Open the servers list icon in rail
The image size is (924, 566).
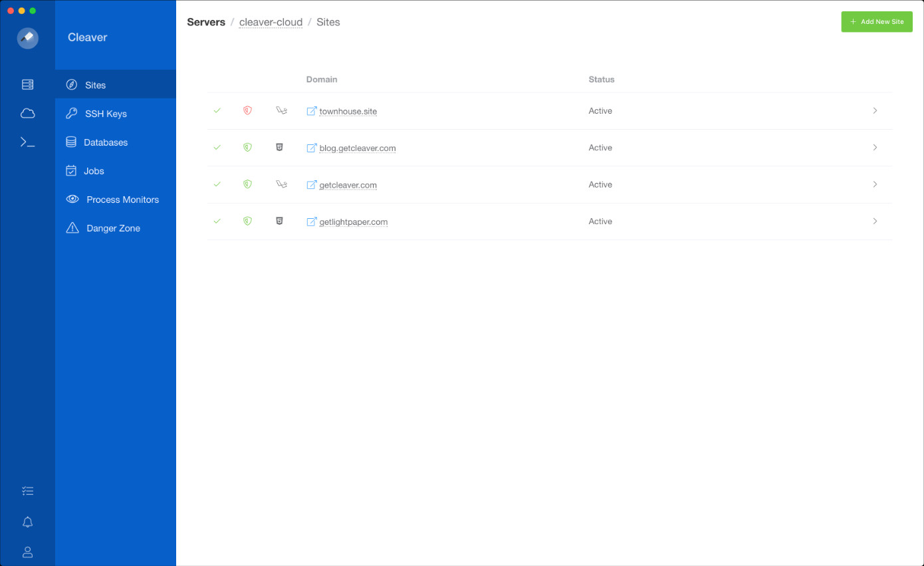tap(27, 84)
